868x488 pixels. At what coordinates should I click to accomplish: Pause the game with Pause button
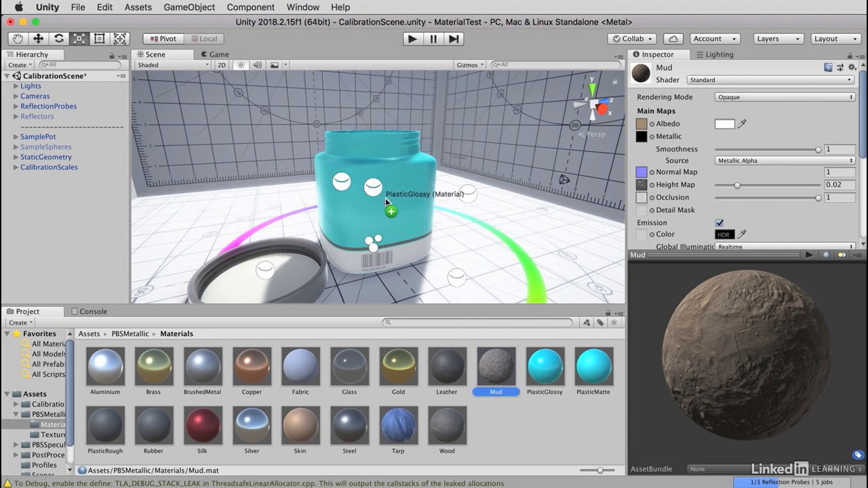point(433,39)
